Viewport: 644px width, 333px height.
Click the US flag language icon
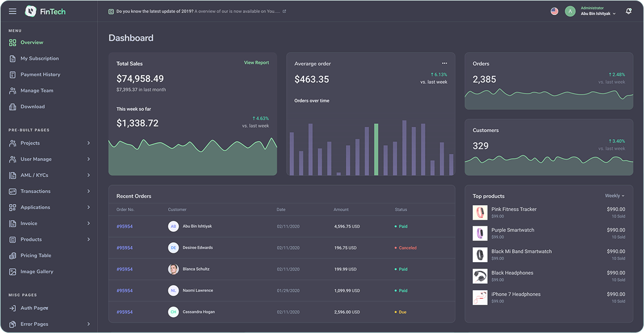[555, 11]
